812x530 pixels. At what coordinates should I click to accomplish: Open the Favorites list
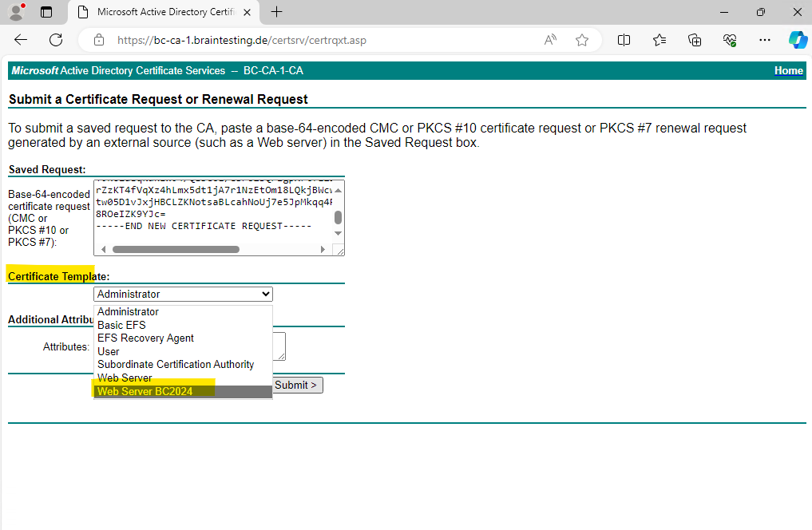(660, 40)
